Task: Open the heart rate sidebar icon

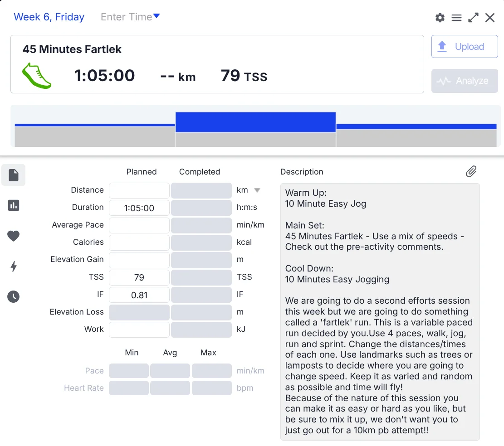Action: tap(14, 236)
